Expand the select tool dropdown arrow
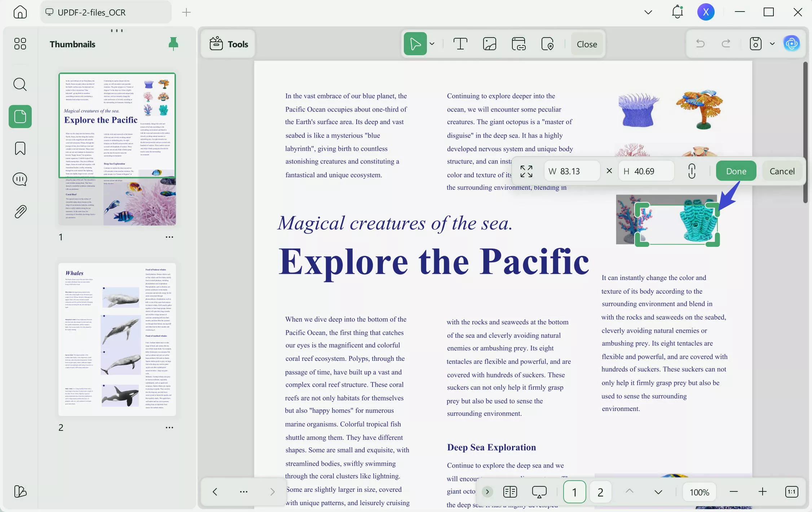The width and height of the screenshot is (812, 512). [432, 44]
